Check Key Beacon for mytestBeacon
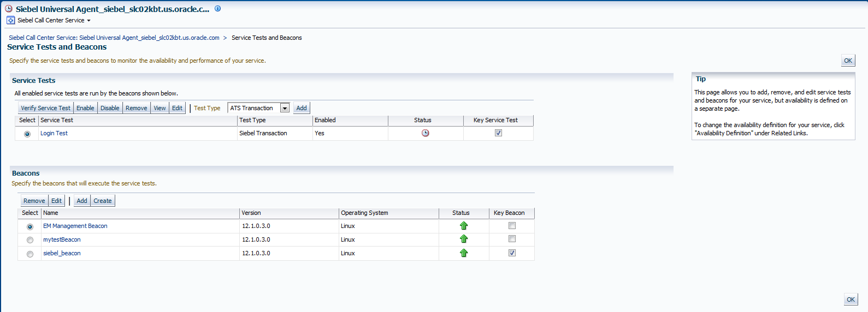This screenshot has height=312, width=868. point(512,238)
